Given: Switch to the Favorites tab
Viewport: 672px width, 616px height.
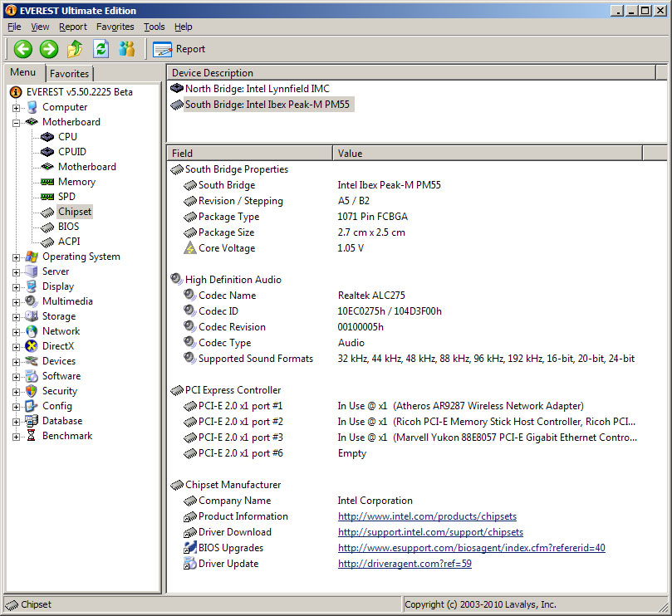Looking at the screenshot, I should tap(70, 74).
